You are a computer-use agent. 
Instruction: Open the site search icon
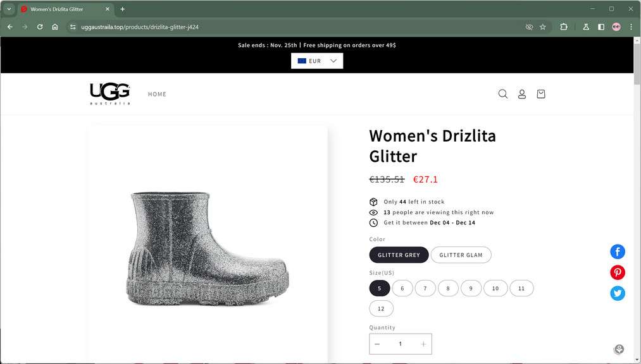[503, 94]
